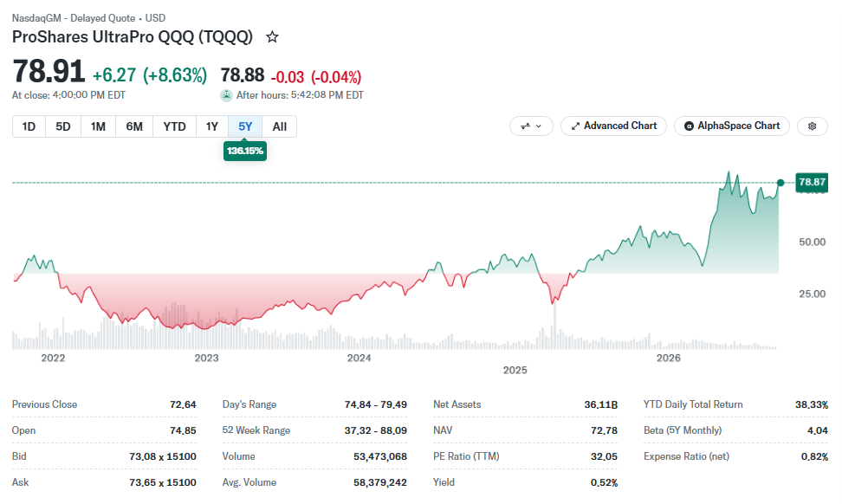
Task: Click the (-0.04%) after-hours percent
Action: pos(336,77)
